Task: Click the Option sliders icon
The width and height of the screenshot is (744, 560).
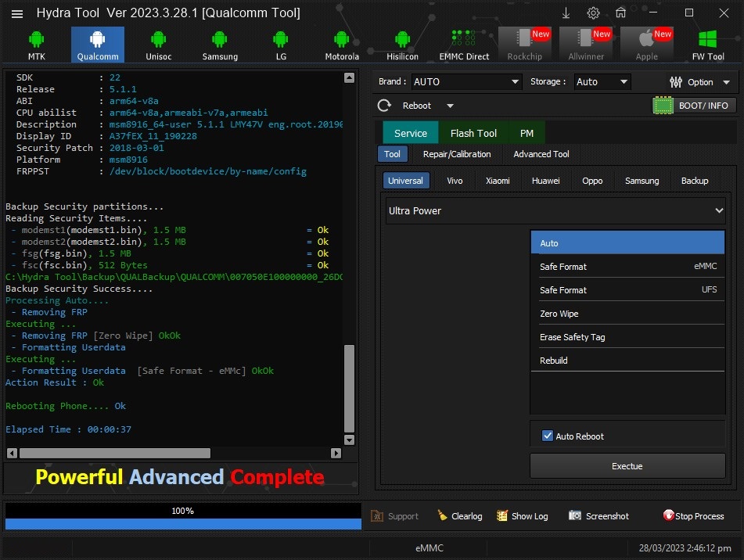Action: [676, 82]
